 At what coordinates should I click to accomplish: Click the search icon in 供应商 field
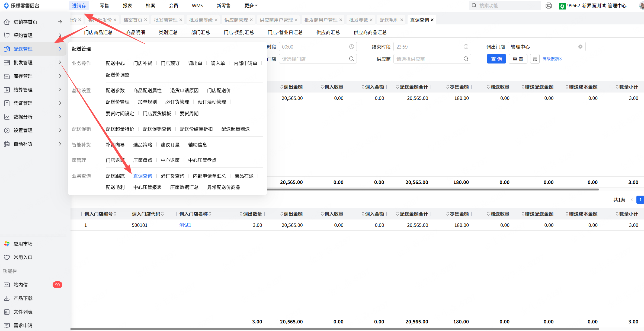(466, 59)
